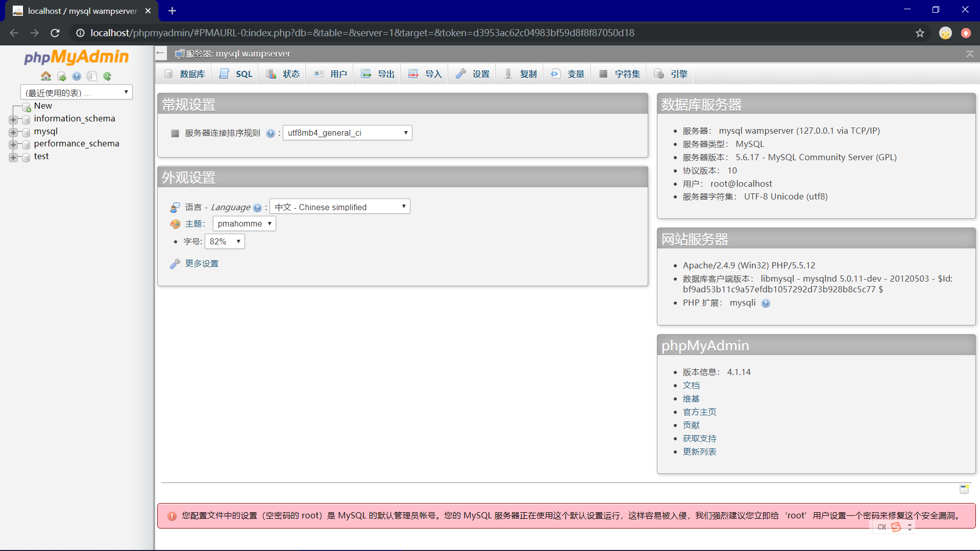Open the recently used tables dropdown
980x551 pixels.
[77, 92]
